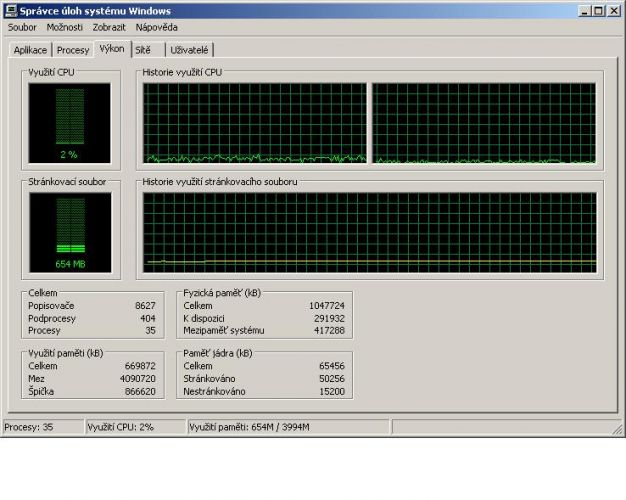
Task: Close the Správce úloh window
Action: click(614, 11)
